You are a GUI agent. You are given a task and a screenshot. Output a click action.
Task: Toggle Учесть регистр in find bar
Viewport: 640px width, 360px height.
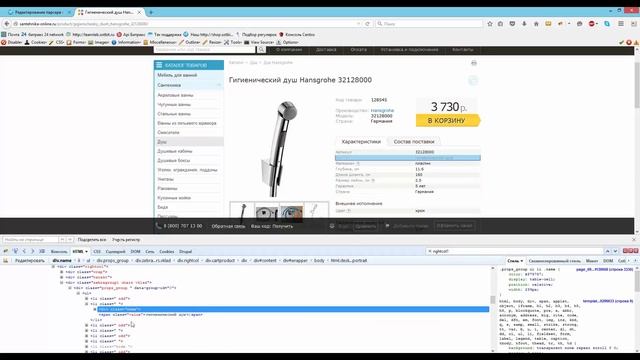point(126,240)
